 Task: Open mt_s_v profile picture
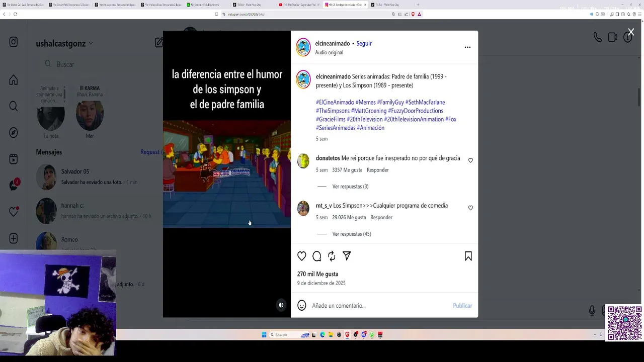point(303,208)
